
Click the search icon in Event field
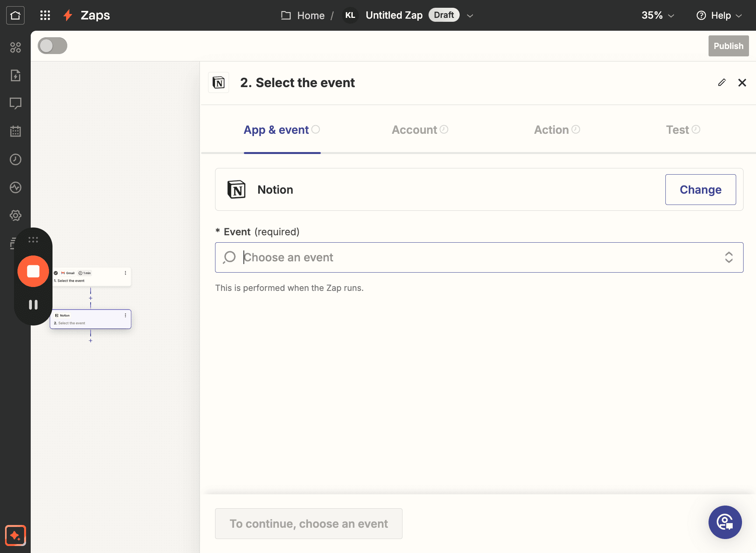click(229, 257)
